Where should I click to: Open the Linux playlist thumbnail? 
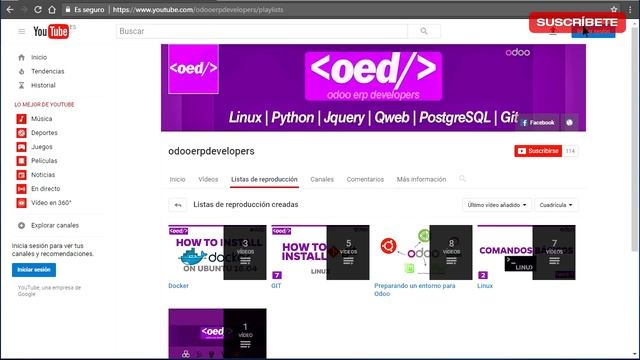pos(527,252)
